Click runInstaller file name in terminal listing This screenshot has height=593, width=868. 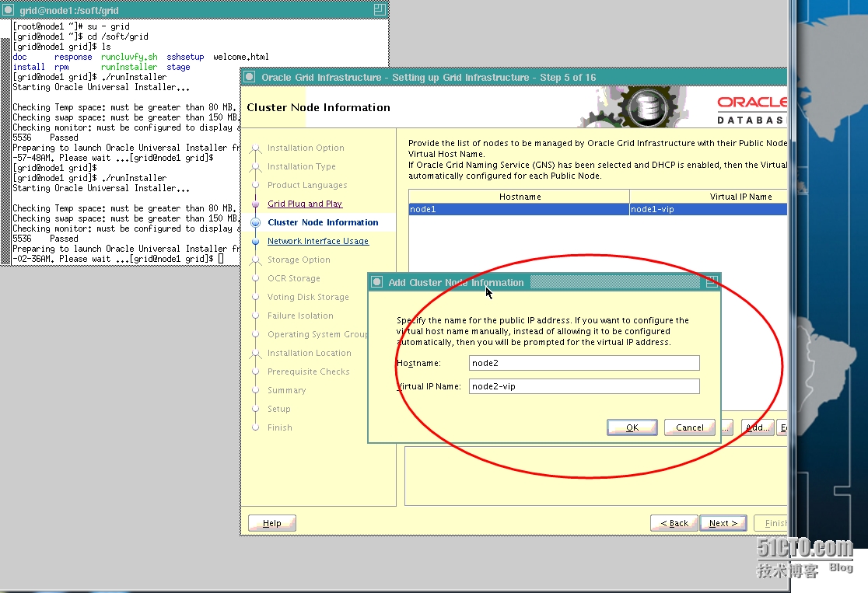[129, 67]
